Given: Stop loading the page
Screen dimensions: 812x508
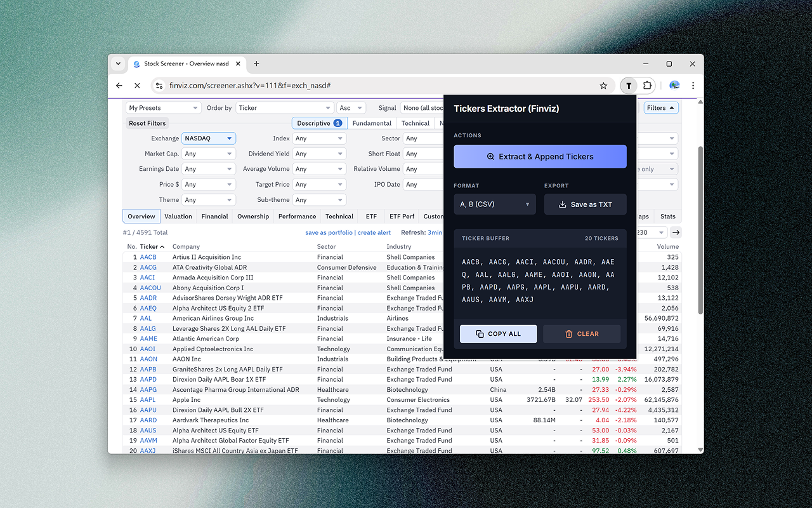Looking at the screenshot, I should pyautogui.click(x=137, y=86).
